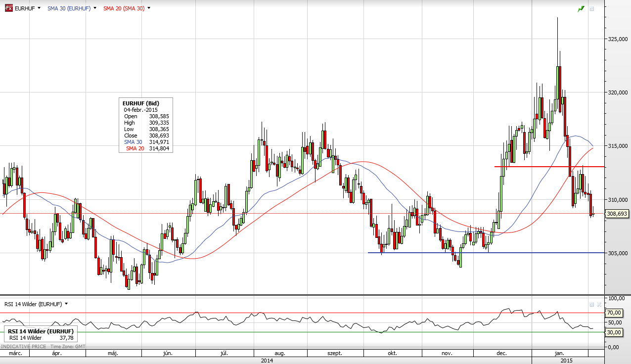Click the dec. month marker on time axis
Screen dimensions: 631x364
502,353
